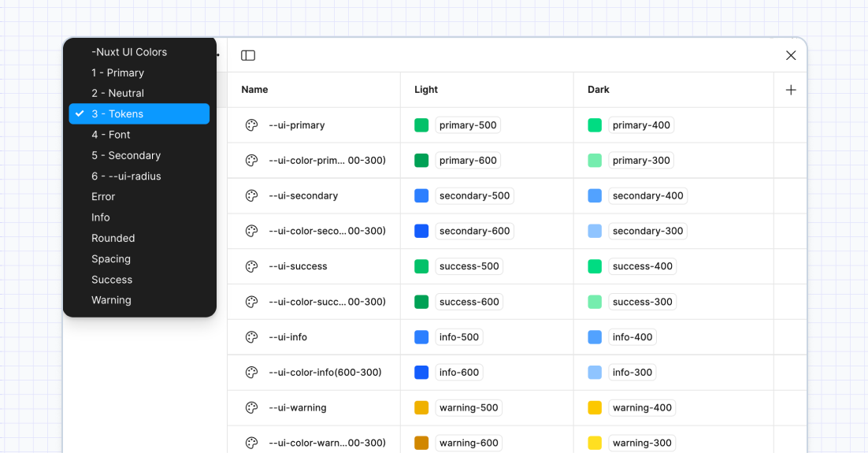Click the palette icon beside --ui-secondary
The image size is (868, 453).
click(x=252, y=195)
